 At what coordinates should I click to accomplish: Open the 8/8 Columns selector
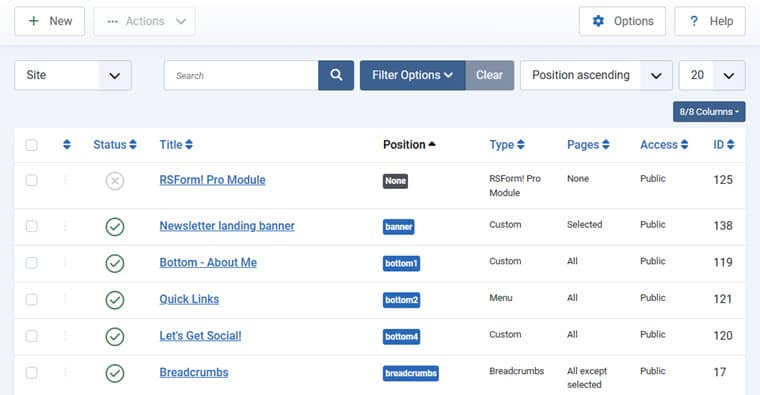[709, 111]
